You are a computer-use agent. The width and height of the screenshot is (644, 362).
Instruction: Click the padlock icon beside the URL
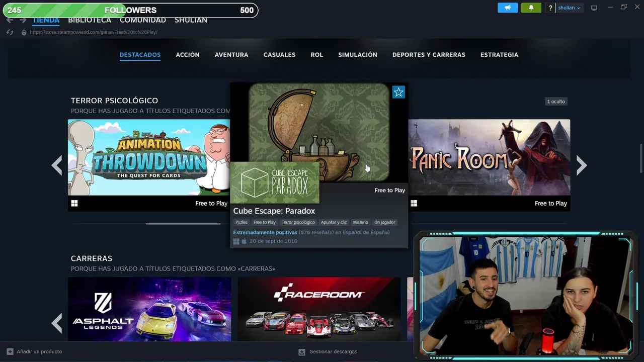24,32
